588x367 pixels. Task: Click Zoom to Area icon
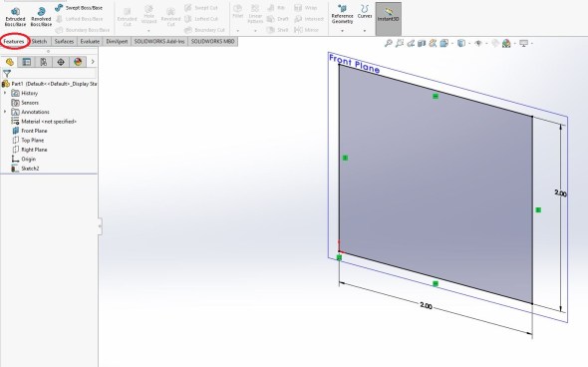coord(400,44)
